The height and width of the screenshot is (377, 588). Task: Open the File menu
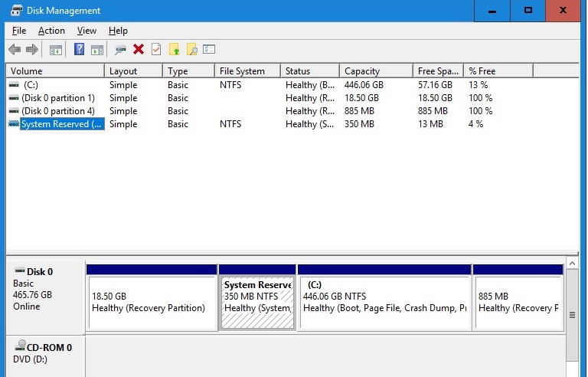pyautogui.click(x=19, y=31)
